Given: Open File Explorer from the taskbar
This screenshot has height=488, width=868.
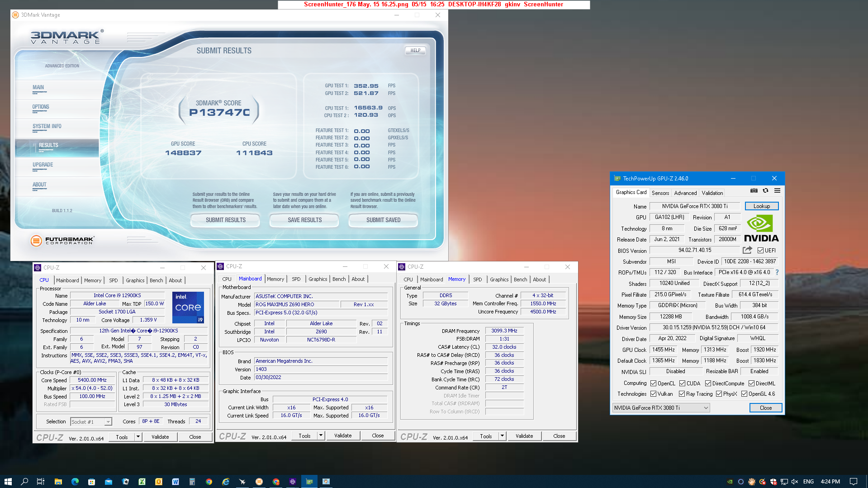Looking at the screenshot, I should (58, 482).
